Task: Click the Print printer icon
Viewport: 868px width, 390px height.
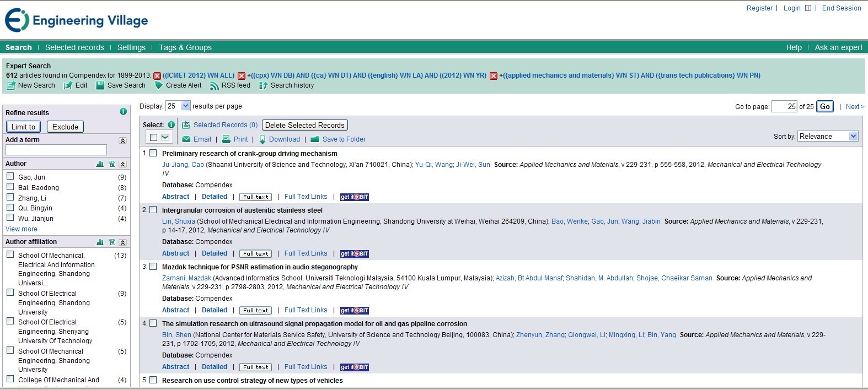Action: tap(226, 139)
